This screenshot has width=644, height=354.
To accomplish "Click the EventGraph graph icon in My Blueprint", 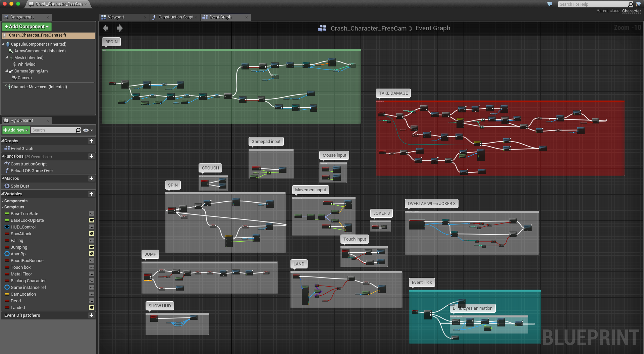I will coord(7,148).
